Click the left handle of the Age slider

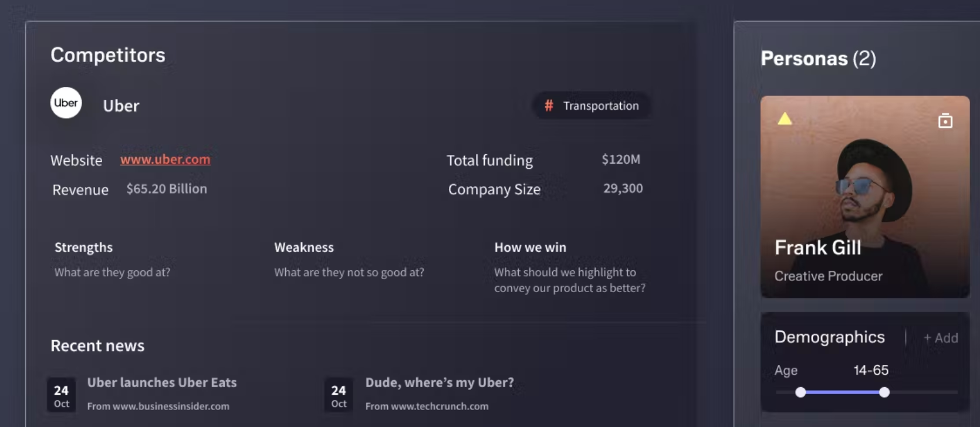click(800, 392)
